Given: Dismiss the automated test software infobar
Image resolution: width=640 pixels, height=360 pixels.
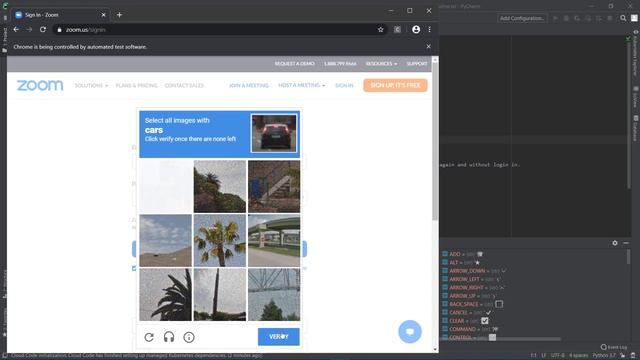Looking at the screenshot, I should [x=428, y=47].
